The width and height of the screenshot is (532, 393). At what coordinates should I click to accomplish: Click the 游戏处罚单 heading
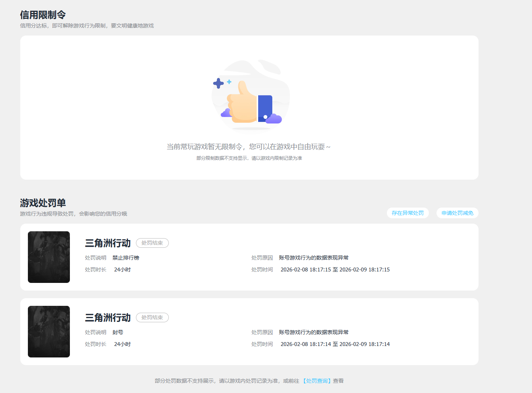pyautogui.click(x=43, y=203)
